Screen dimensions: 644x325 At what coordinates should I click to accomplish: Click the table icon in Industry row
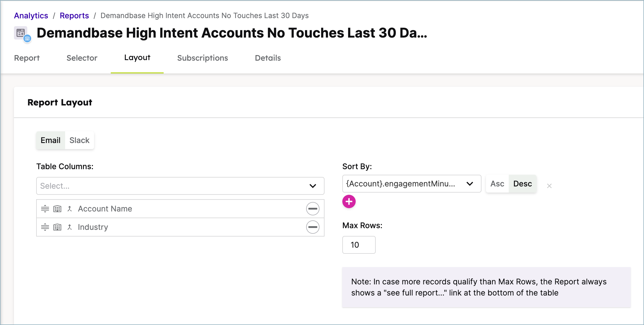57,227
